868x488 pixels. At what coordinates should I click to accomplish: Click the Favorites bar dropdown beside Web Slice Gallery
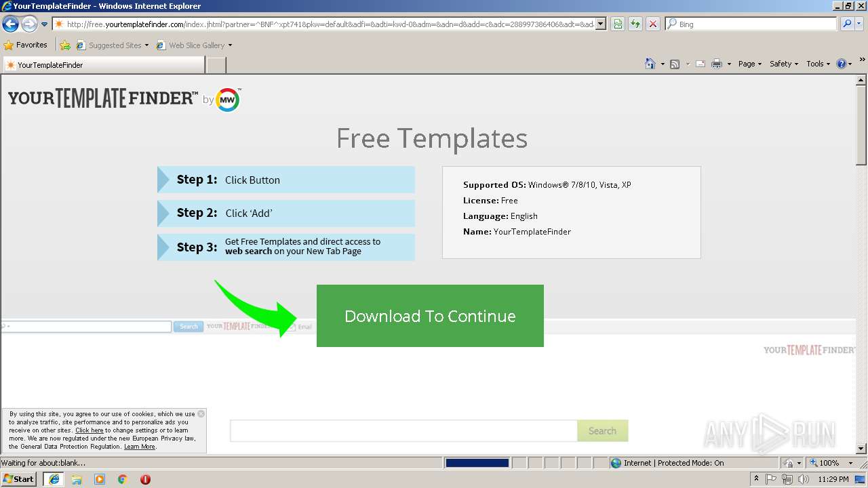click(x=230, y=45)
